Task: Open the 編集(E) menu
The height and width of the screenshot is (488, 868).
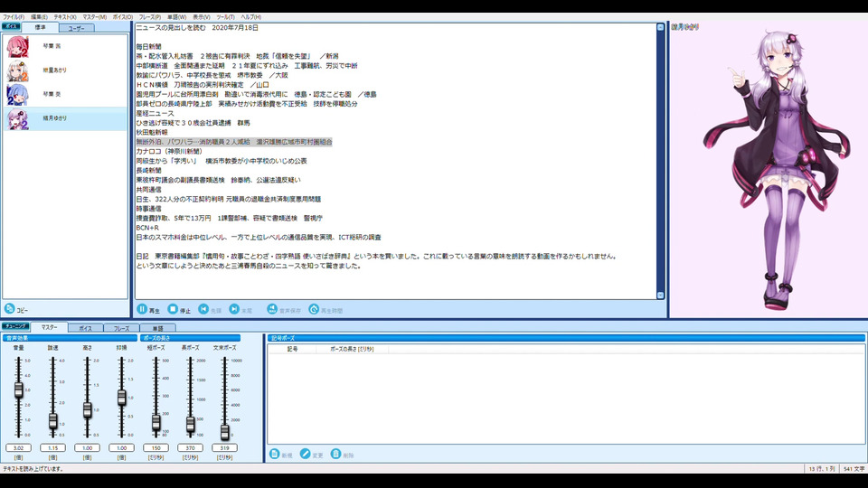Action: point(39,17)
